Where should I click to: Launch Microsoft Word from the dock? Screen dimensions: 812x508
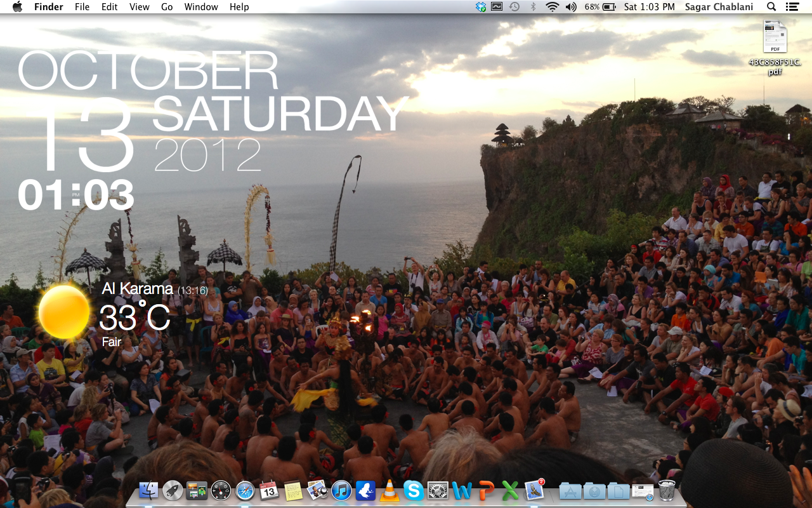pyautogui.click(x=462, y=490)
